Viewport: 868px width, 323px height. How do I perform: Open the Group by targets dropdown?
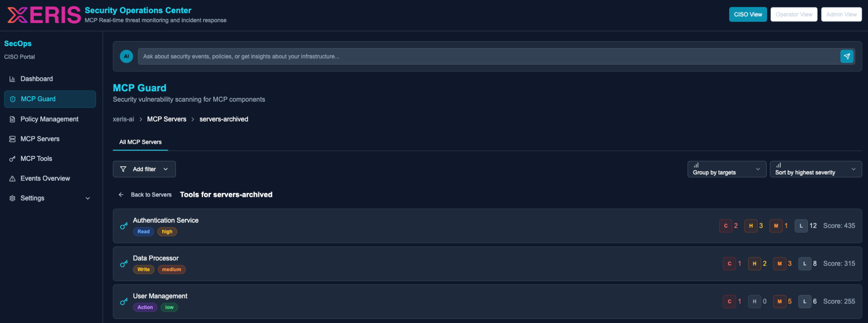tap(726, 169)
